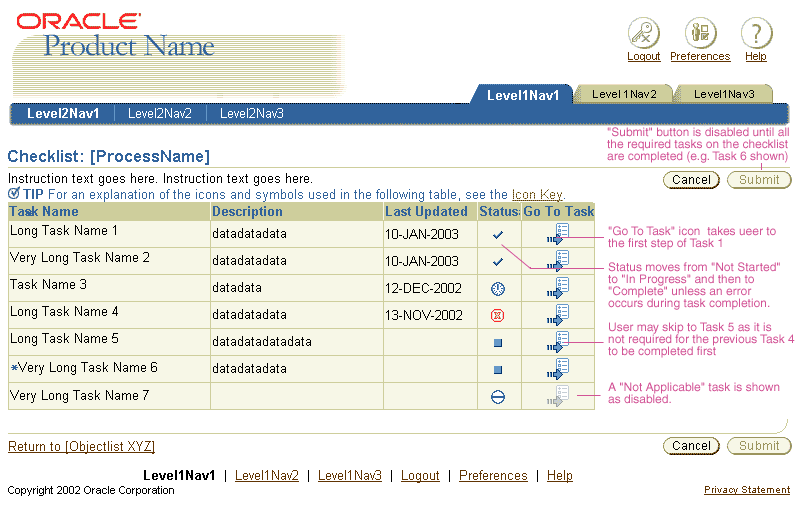800x510 pixels.
Task: Open Privacy Statement link
Action: [747, 490]
